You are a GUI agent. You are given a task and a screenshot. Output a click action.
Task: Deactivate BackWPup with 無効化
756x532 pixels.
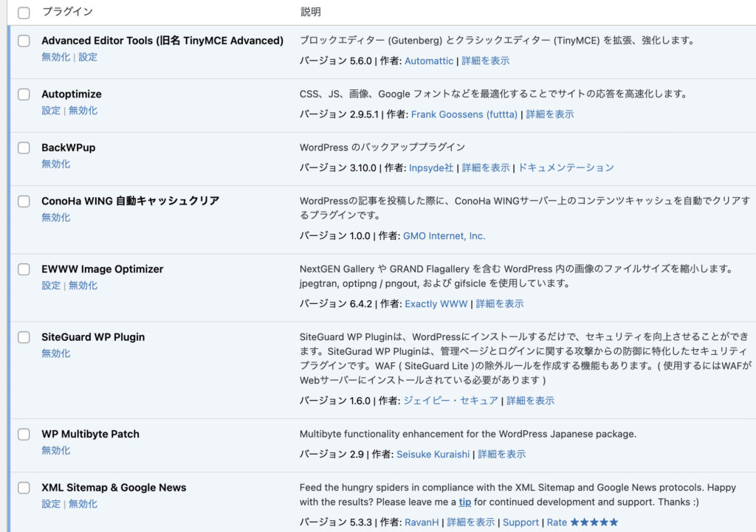coord(56,164)
